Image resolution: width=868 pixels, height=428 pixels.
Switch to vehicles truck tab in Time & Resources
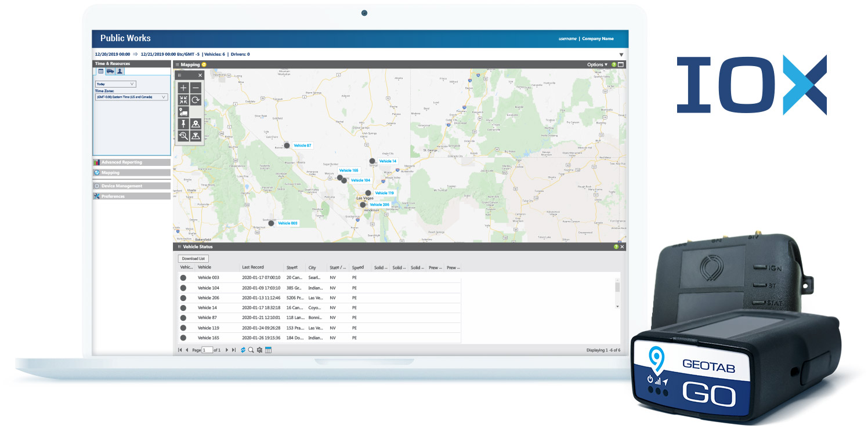pos(110,71)
